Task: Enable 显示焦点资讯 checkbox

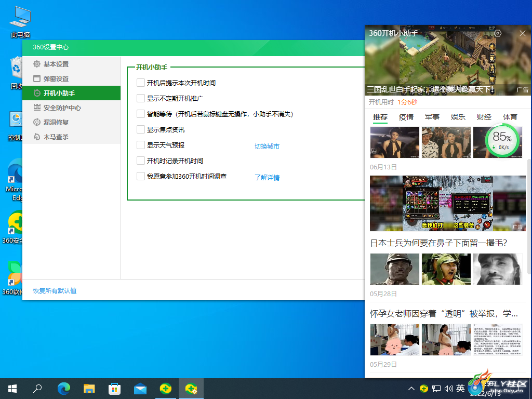Action: (x=140, y=129)
